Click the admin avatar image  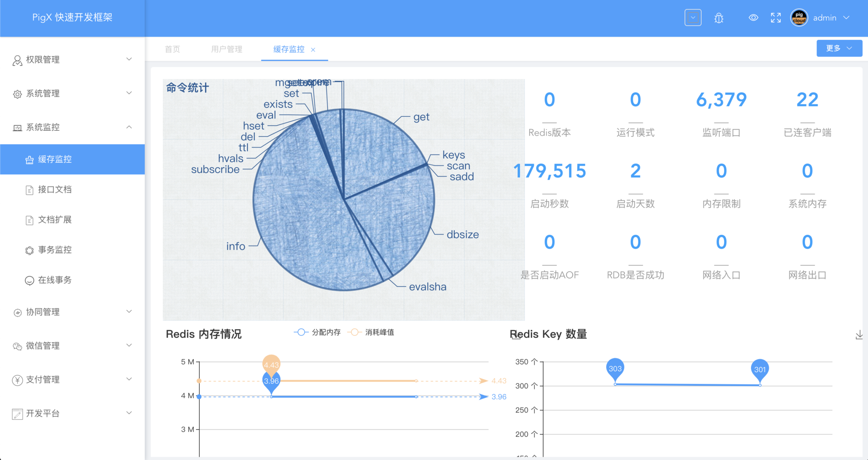pyautogui.click(x=799, y=18)
